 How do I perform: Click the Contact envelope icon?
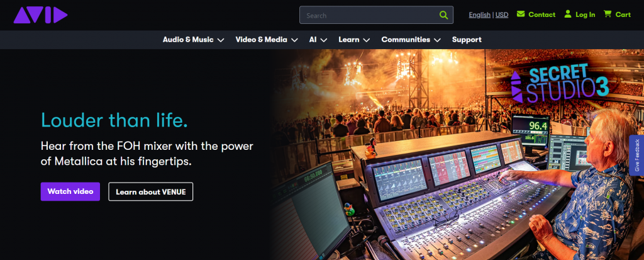click(521, 14)
